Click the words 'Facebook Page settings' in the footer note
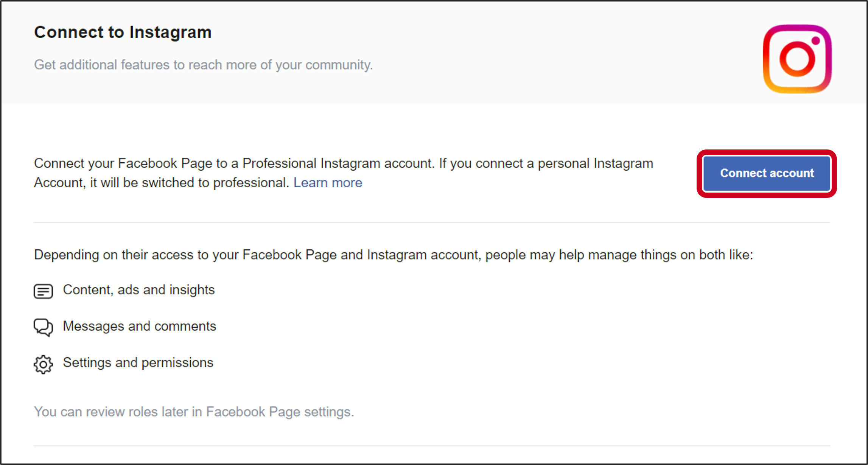This screenshot has height=465, width=868. [280, 412]
